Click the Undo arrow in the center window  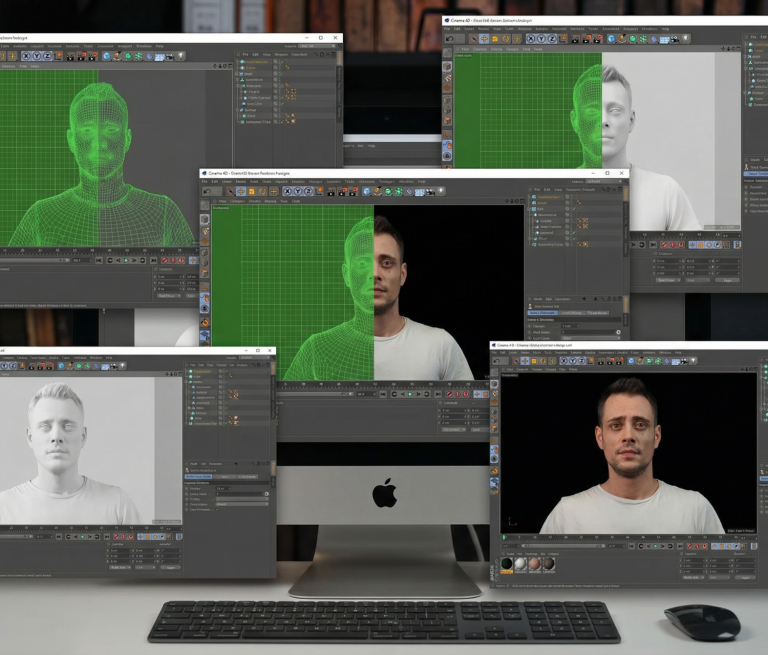[207, 191]
